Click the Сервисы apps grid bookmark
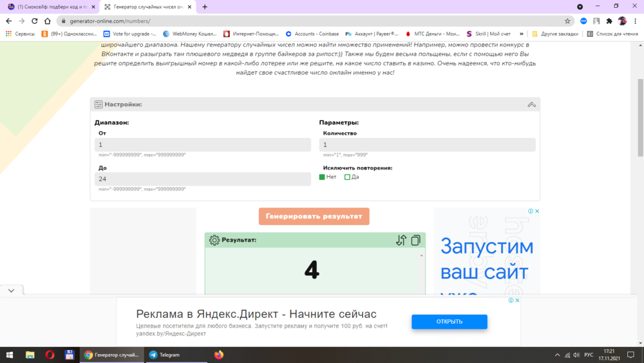Image resolution: width=644 pixels, height=363 pixels. tap(20, 34)
